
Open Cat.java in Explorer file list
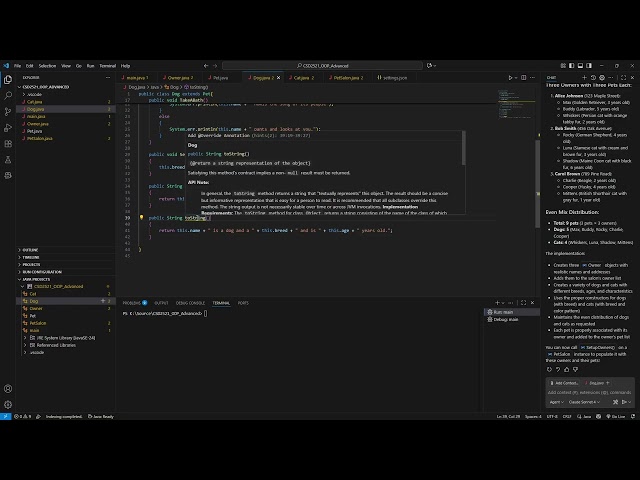(35, 102)
